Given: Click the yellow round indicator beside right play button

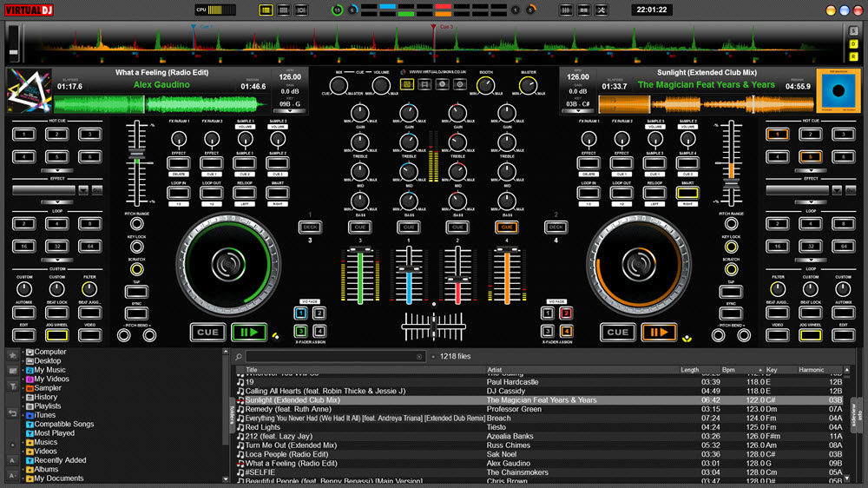Looking at the screenshot, I should 687,338.
